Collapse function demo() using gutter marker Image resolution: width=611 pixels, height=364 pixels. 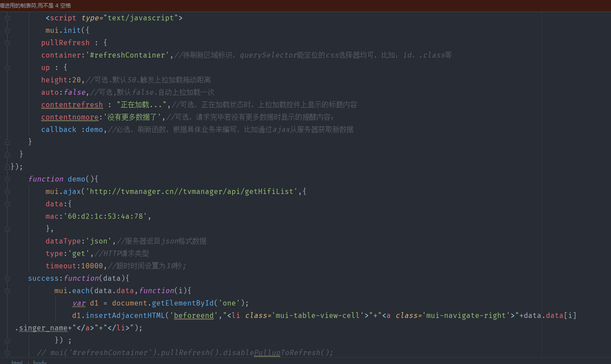7,179
